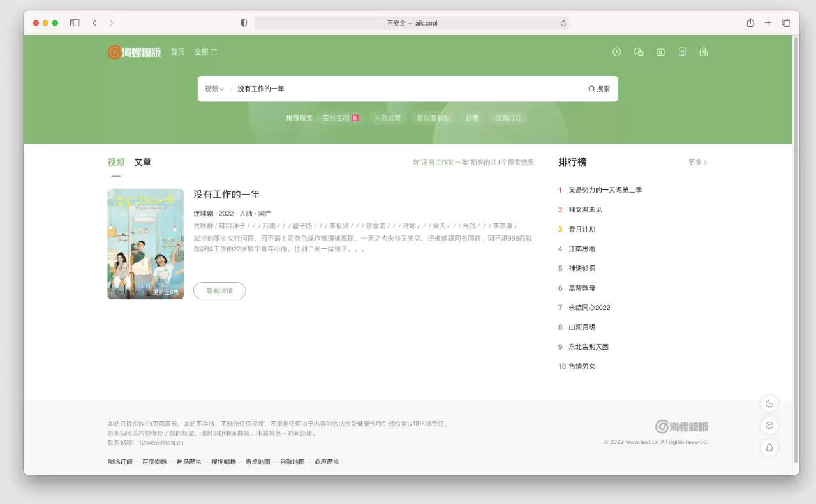Click recommended search 复仇者联盟
816x504 pixels.
pyautogui.click(x=433, y=118)
